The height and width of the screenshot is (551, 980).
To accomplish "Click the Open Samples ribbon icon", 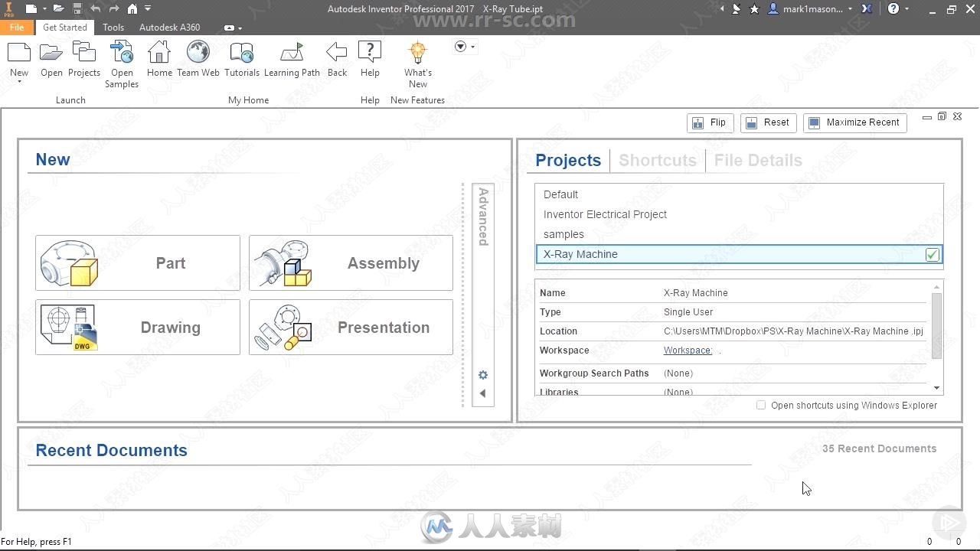I will (122, 53).
